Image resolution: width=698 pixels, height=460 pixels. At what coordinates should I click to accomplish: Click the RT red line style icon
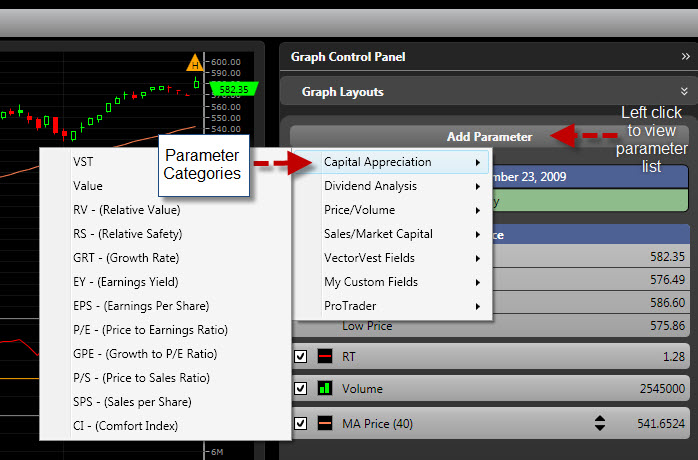coord(325,356)
